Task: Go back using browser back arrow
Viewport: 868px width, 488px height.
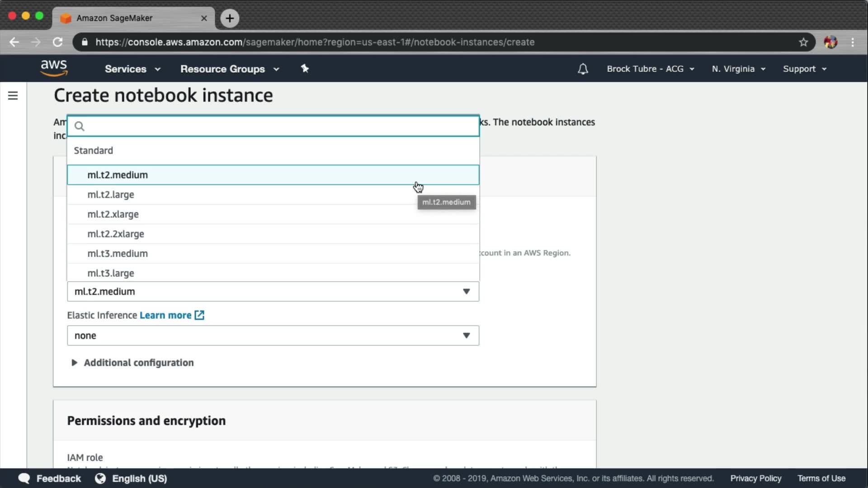Action: click(x=14, y=42)
